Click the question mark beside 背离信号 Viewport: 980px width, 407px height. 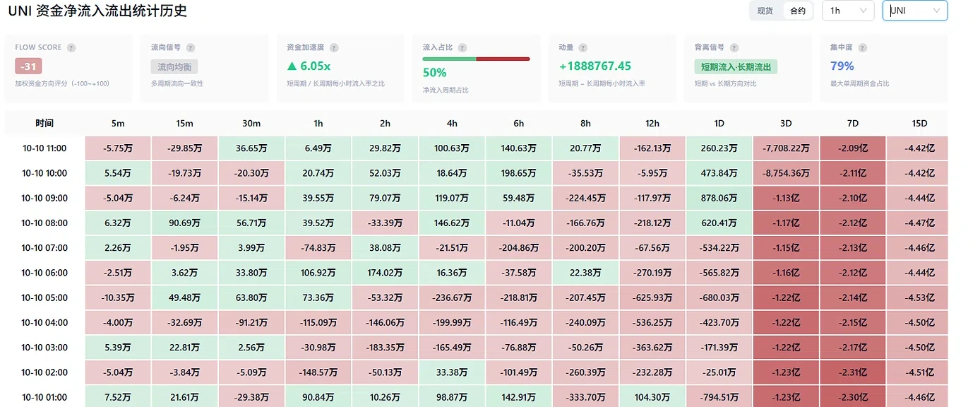(x=734, y=47)
